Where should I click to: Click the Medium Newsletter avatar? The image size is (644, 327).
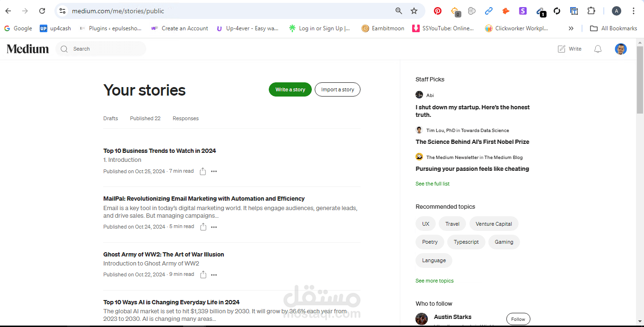click(419, 157)
